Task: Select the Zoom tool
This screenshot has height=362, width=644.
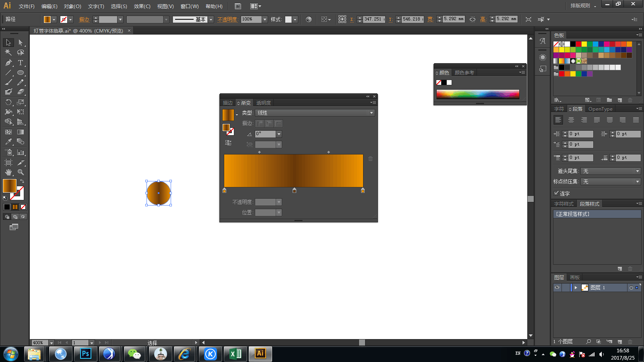Action: (21, 172)
